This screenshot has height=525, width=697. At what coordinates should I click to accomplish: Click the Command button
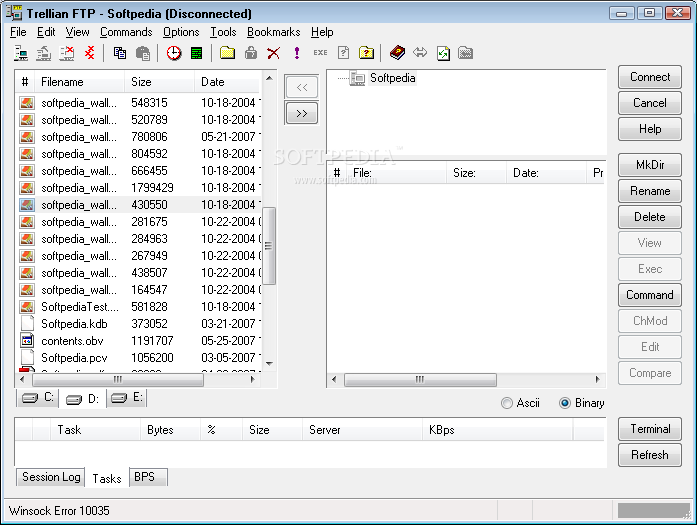[x=649, y=295]
